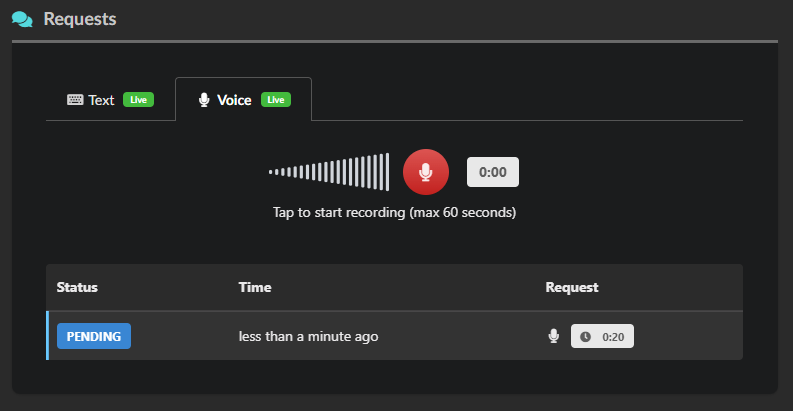The width and height of the screenshot is (793, 411).
Task: Click the Live badge on Text tab
Action: coord(138,100)
